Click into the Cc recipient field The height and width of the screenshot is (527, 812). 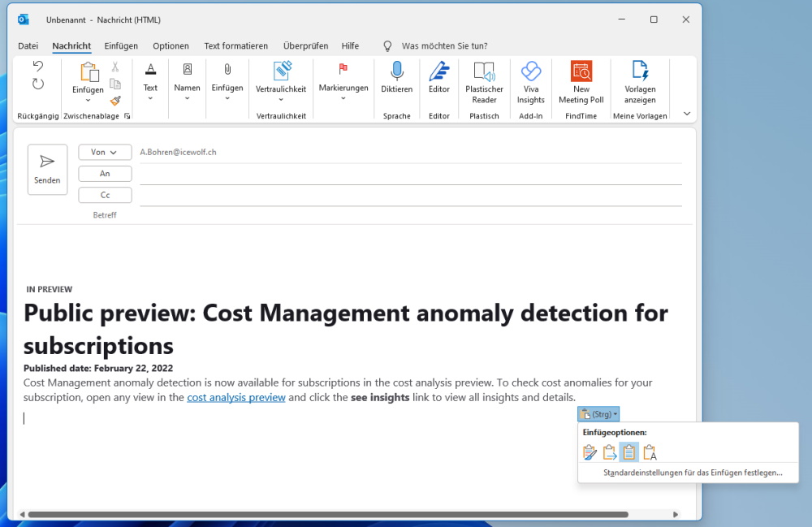point(411,196)
